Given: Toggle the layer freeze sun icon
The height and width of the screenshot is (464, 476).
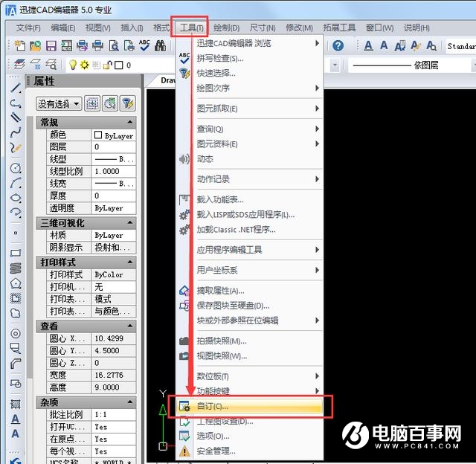Looking at the screenshot, I should tap(85, 65).
